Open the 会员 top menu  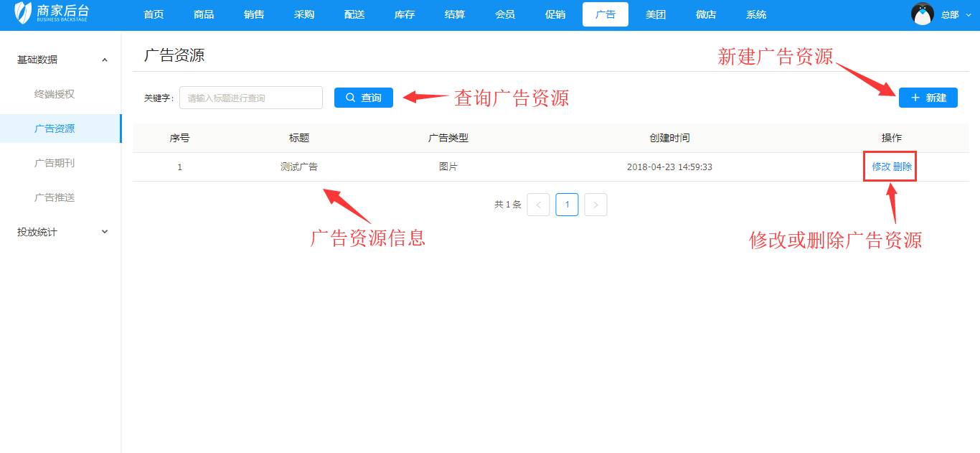pyautogui.click(x=505, y=14)
